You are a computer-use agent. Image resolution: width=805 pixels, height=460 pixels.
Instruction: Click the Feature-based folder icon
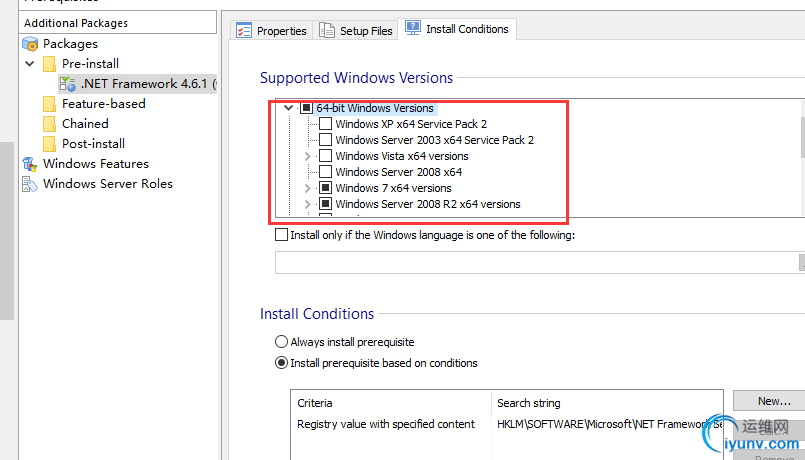tap(49, 104)
